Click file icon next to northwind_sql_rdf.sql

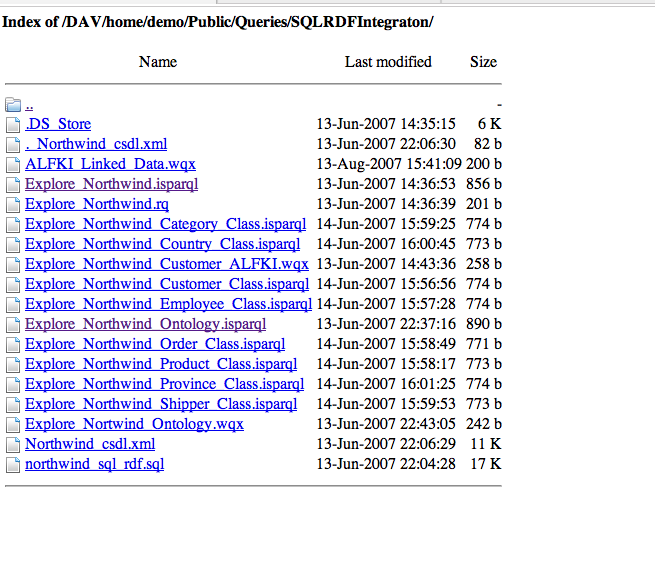coord(12,464)
